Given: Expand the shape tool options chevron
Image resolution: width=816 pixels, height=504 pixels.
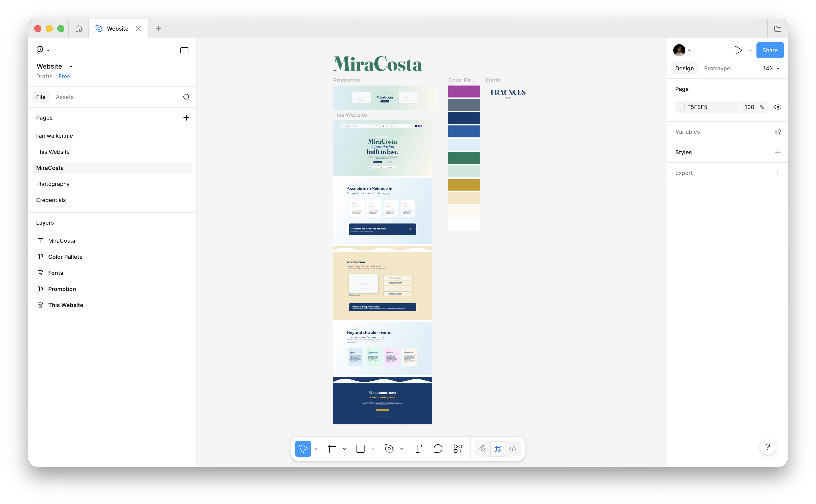Looking at the screenshot, I should pos(373,449).
